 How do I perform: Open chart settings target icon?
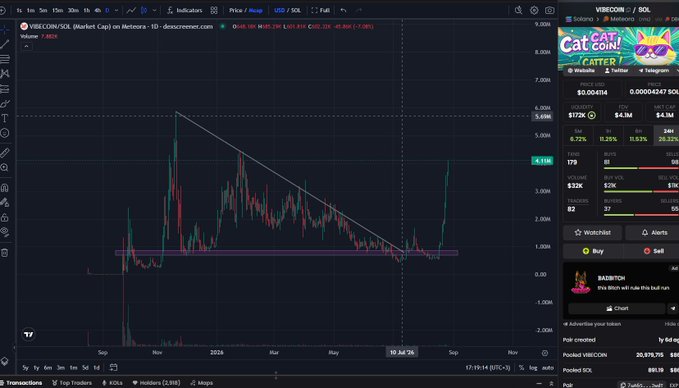(x=534, y=10)
